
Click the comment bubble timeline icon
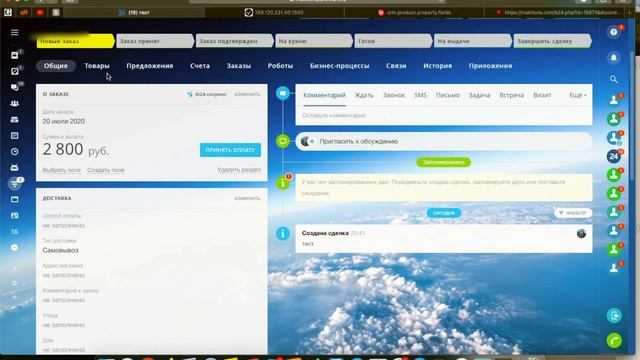[282, 93]
